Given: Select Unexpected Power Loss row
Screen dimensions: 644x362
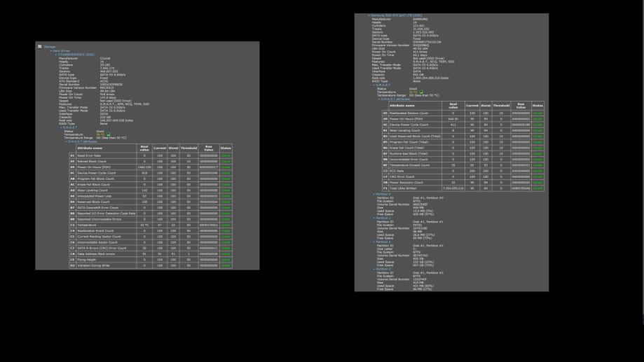Looking at the screenshot, I should [x=151, y=196].
